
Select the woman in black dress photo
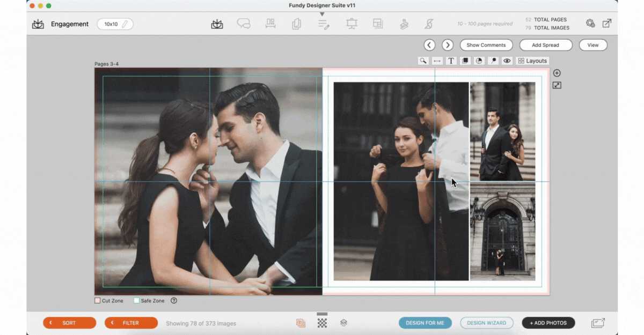point(401,181)
